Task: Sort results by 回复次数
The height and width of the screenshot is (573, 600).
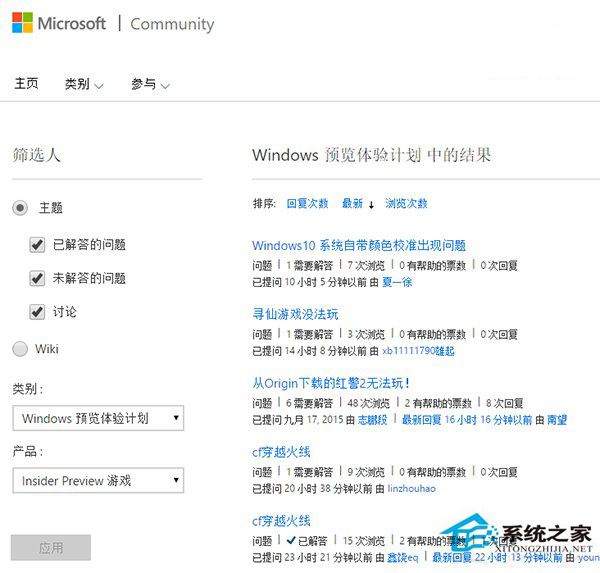Action: pos(307,203)
